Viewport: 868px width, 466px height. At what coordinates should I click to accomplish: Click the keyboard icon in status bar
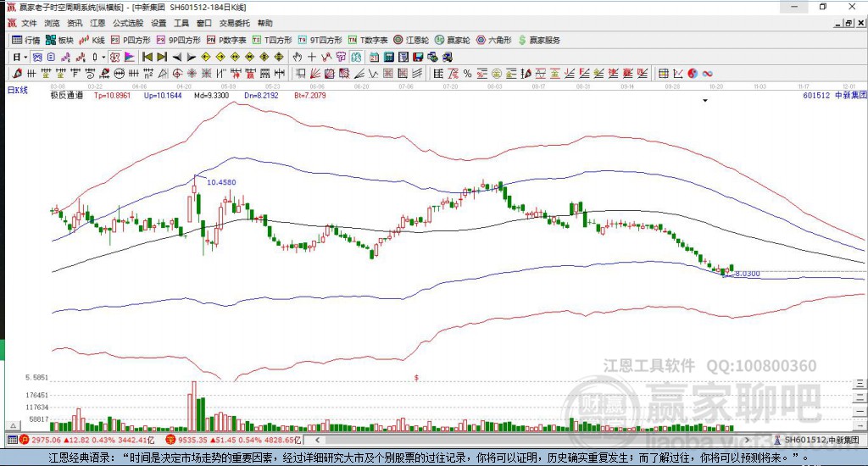(12, 440)
